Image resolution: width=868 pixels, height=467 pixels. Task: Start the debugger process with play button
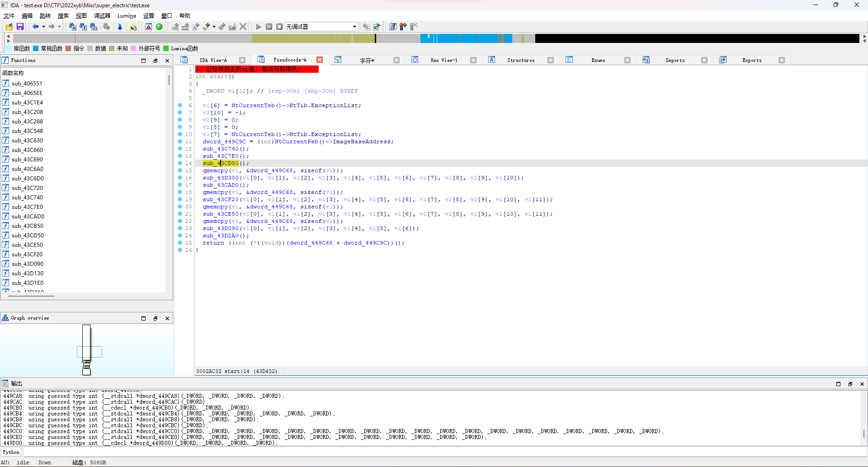point(258,27)
